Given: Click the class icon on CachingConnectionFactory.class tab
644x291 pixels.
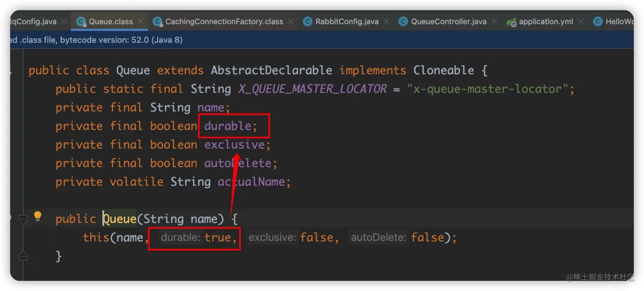Looking at the screenshot, I should [x=157, y=22].
